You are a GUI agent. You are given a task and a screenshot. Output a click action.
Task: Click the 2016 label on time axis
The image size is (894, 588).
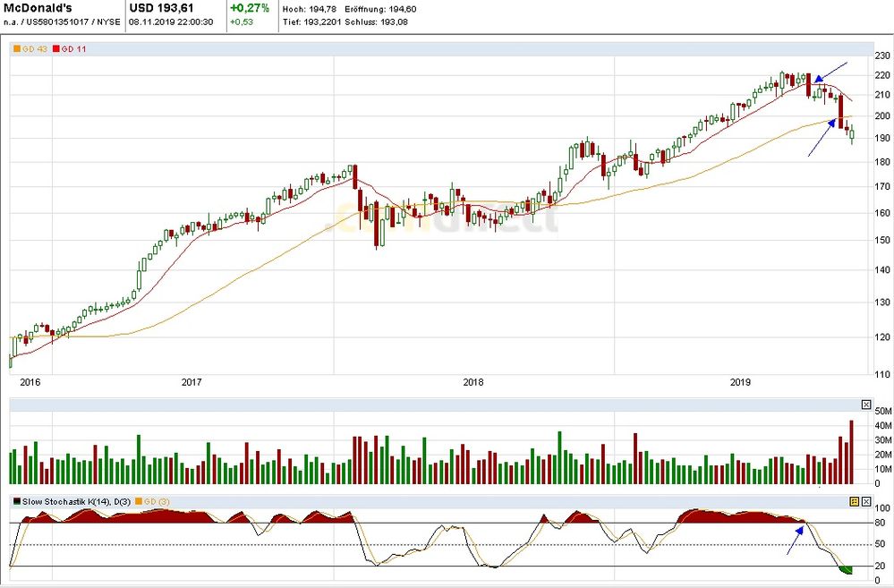click(x=30, y=382)
